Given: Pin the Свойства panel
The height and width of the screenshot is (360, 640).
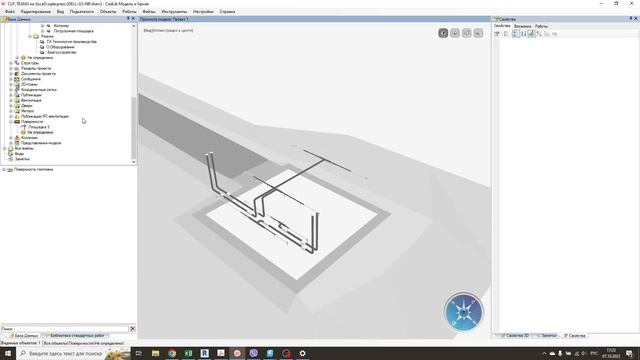Looking at the screenshot, I should pyautogui.click(x=631, y=19).
